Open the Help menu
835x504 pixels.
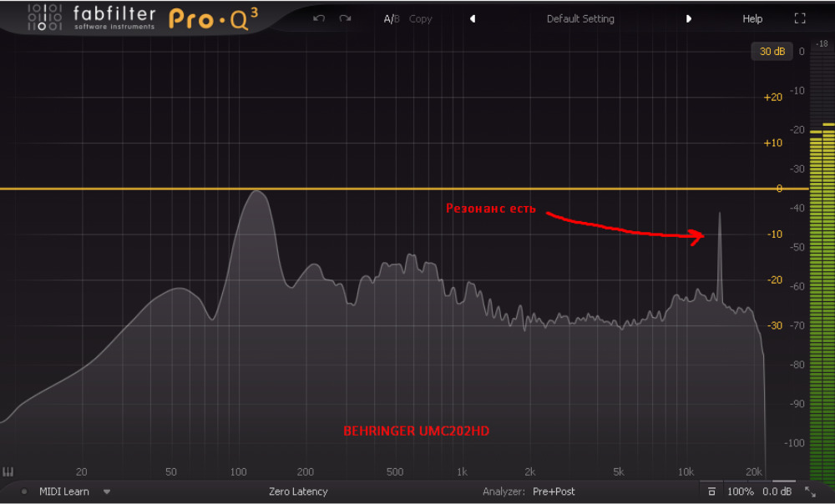pyautogui.click(x=752, y=18)
